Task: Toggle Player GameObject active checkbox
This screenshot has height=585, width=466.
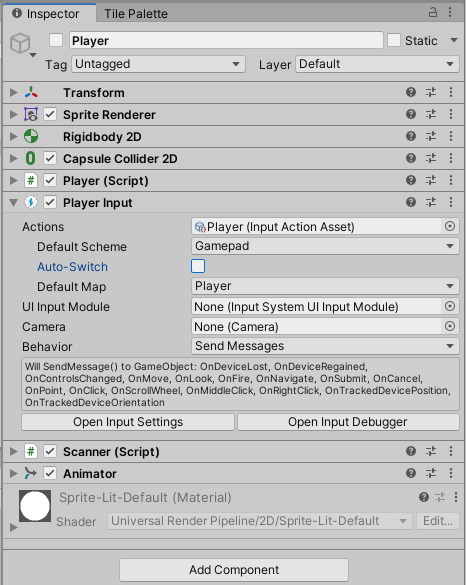Action: click(x=56, y=40)
